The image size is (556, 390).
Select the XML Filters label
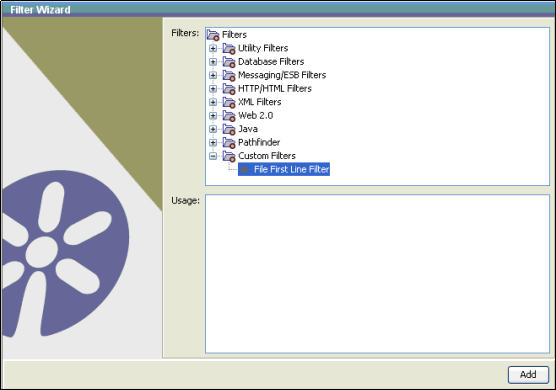[x=260, y=102]
